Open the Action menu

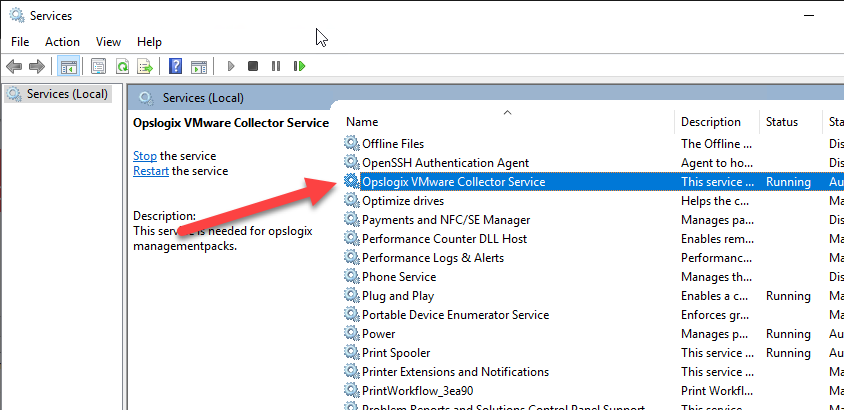(x=62, y=41)
